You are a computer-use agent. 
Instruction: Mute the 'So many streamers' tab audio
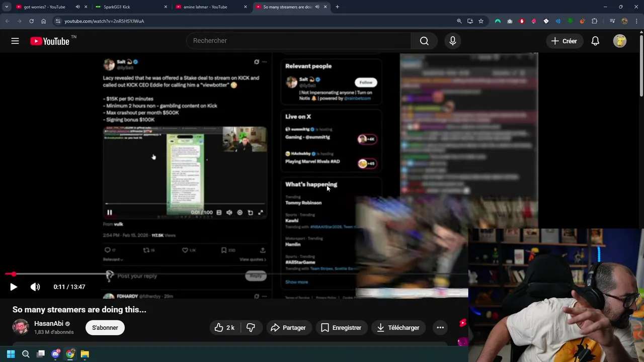tap(317, 7)
